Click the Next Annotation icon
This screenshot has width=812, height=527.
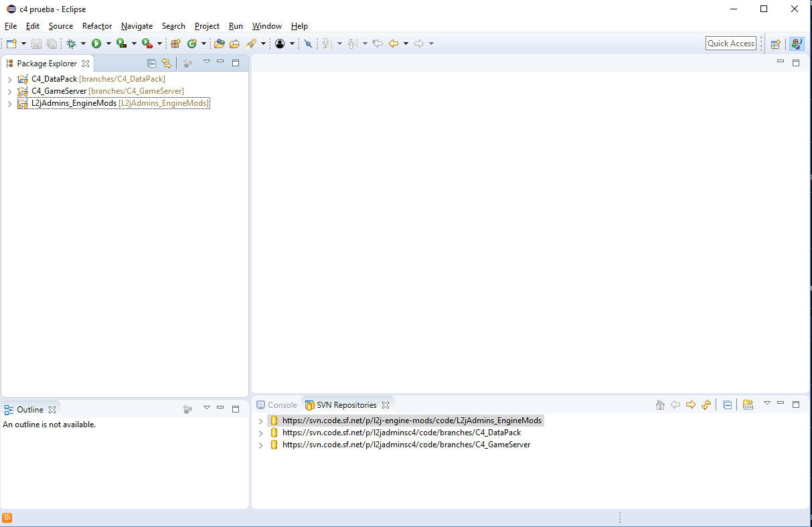[x=327, y=44]
